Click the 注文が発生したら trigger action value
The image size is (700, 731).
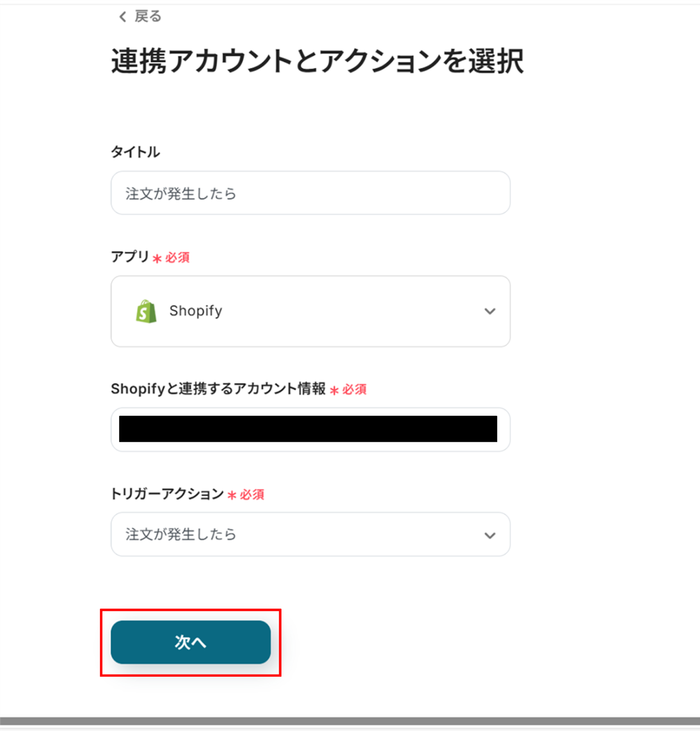pos(181,535)
